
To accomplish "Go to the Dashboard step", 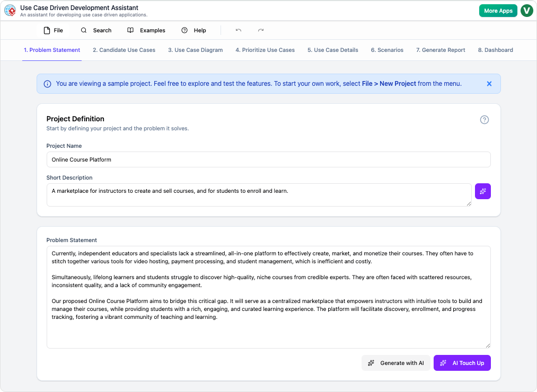I will pyautogui.click(x=495, y=50).
